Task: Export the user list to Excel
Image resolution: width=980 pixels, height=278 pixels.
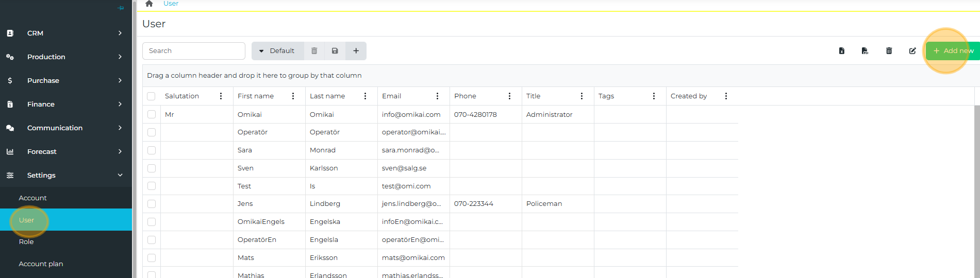Action: (841, 51)
